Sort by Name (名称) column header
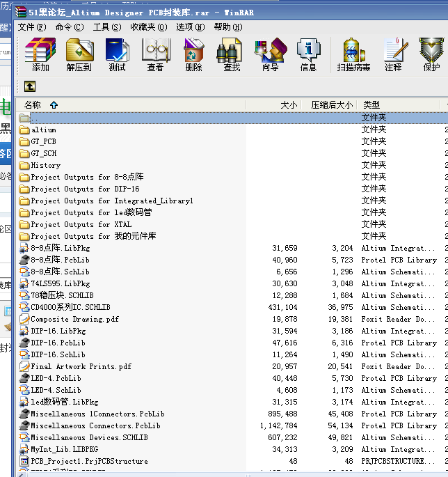This screenshot has height=477, width=448. (131, 105)
